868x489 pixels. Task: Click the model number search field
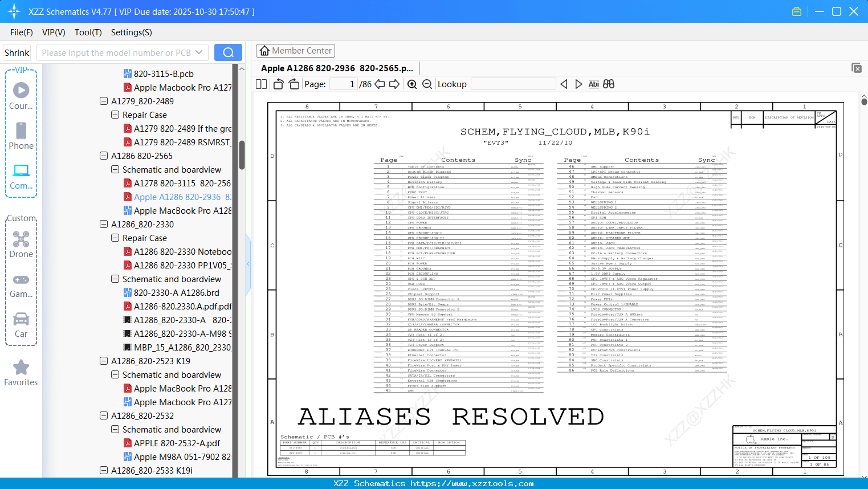pos(116,52)
